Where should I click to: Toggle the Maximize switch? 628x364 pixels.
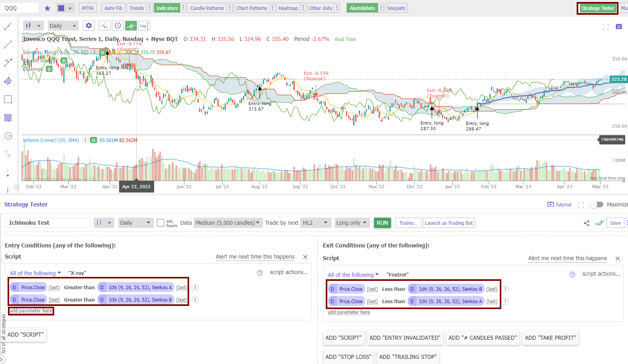pyautogui.click(x=596, y=204)
